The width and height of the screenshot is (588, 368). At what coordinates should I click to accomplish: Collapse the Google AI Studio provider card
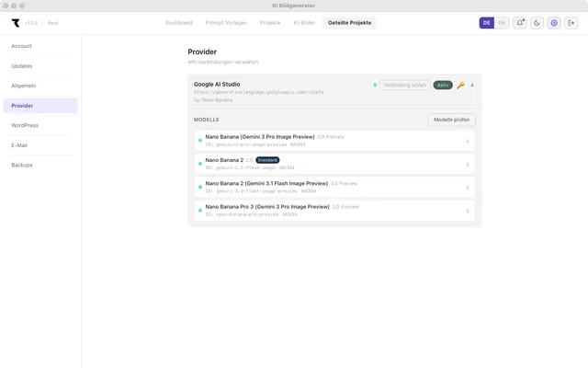pos(472,86)
